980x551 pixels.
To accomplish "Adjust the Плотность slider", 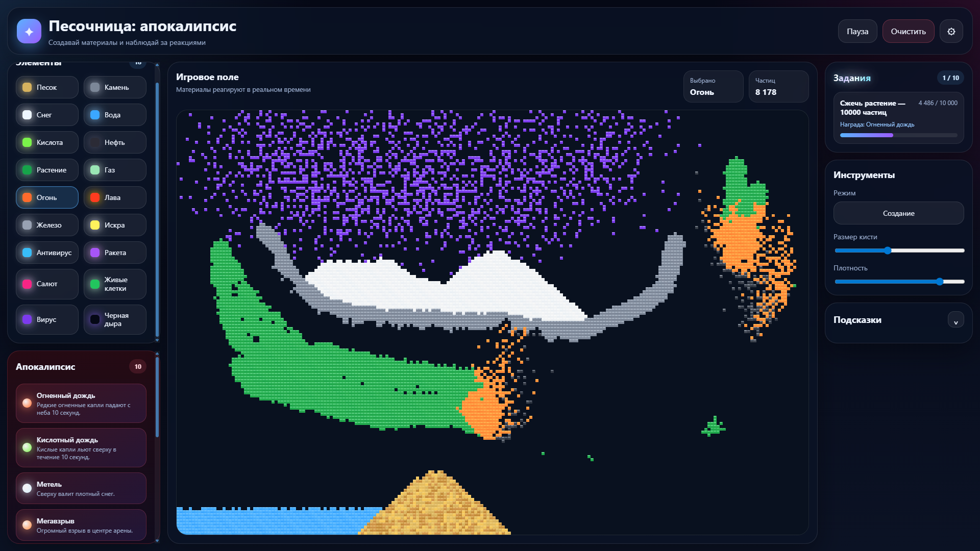I will [x=899, y=282].
